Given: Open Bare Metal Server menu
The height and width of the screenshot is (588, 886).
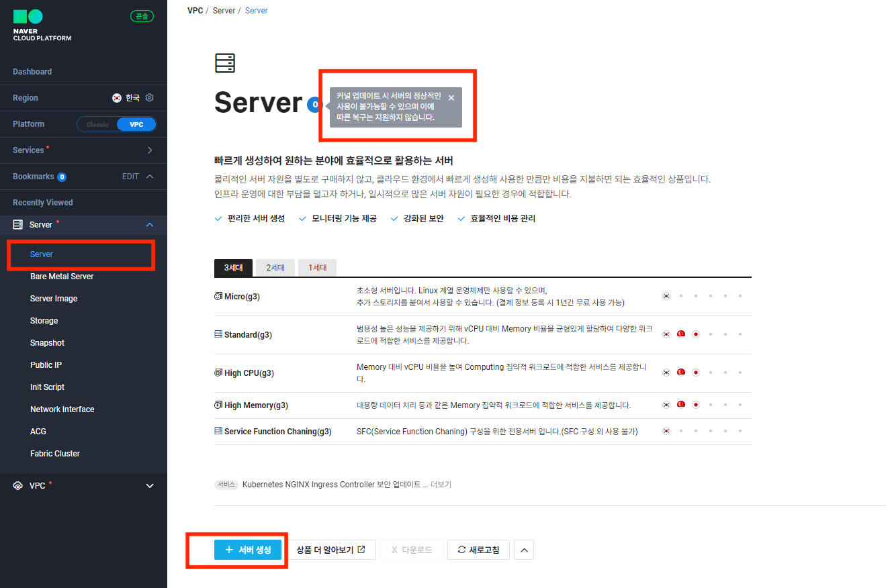Looking at the screenshot, I should 62,277.
